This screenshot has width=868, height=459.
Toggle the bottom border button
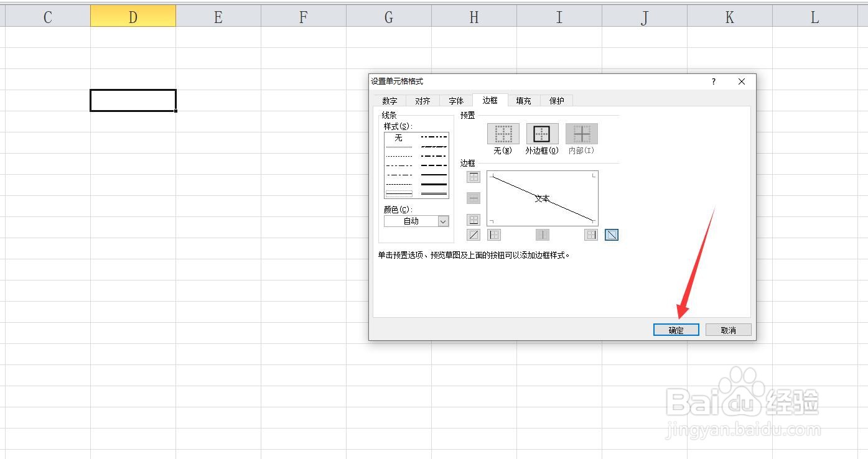[474, 220]
